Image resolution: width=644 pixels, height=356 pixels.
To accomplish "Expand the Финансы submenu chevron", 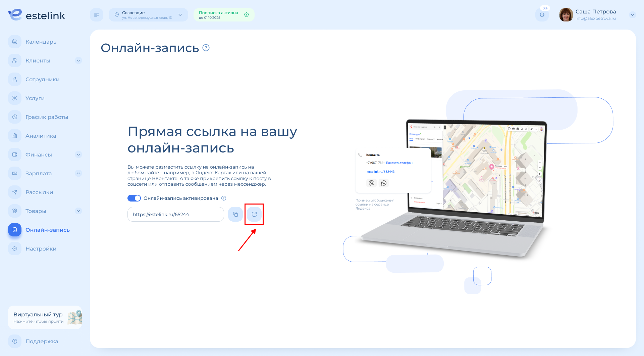I will (x=78, y=154).
